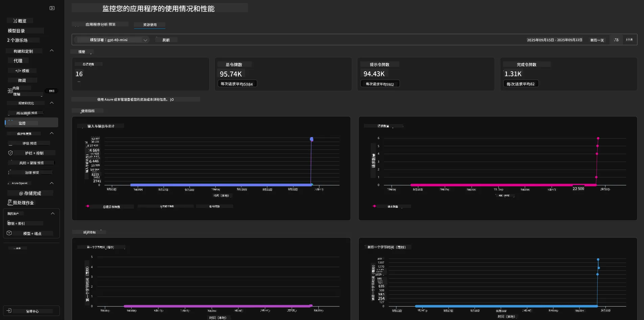644x320 pixels.
Task: Select the 1个月 time range option
Action: click(x=629, y=40)
